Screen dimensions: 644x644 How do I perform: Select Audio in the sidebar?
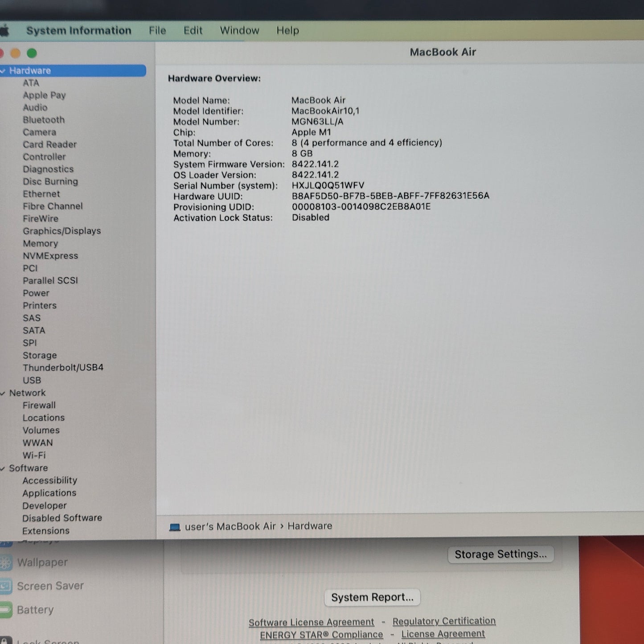click(x=35, y=107)
